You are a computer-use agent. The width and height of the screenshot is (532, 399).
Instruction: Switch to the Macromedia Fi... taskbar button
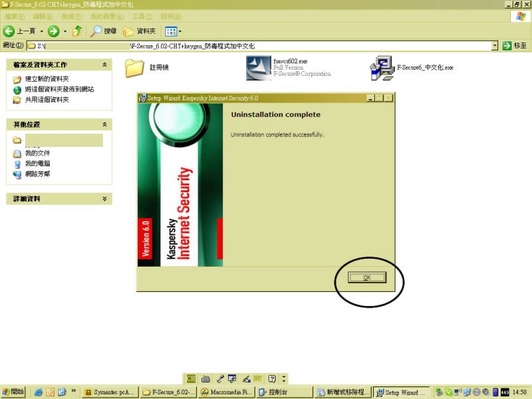[227, 392]
